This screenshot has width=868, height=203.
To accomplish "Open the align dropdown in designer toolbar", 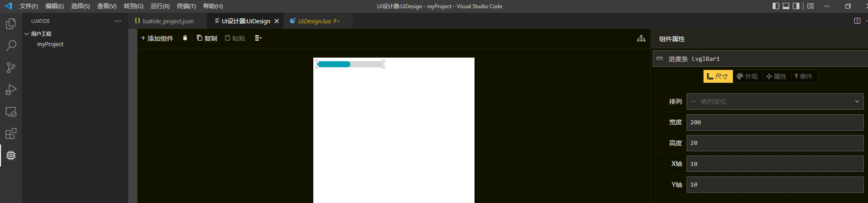I will pos(258,38).
